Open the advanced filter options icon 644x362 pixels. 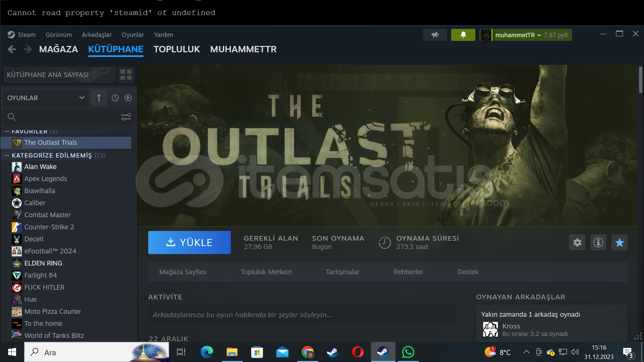click(126, 117)
